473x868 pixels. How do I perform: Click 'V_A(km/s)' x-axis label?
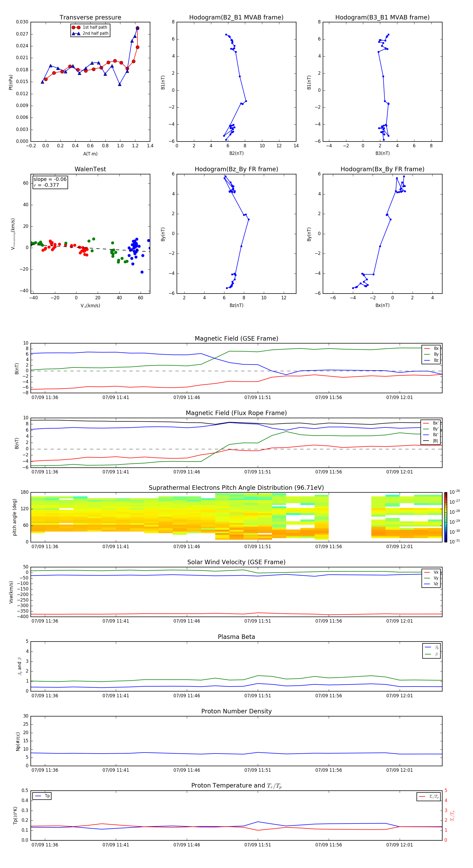pos(90,306)
